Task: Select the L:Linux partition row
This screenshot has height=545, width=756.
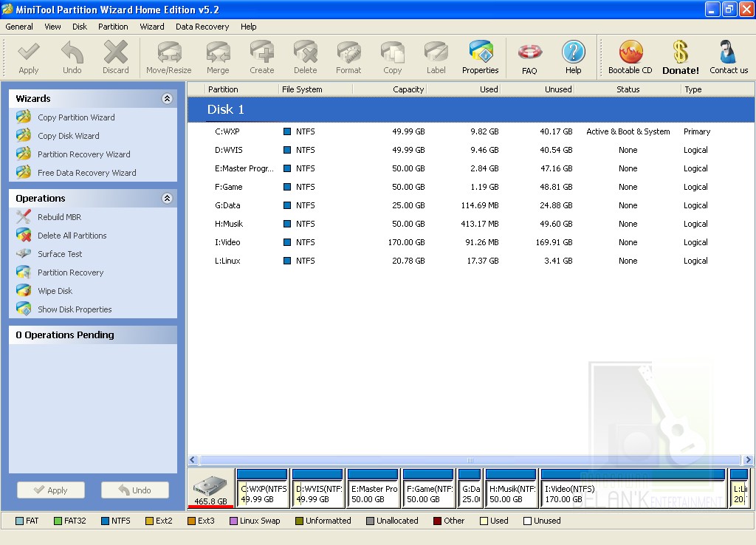Action: point(471,261)
